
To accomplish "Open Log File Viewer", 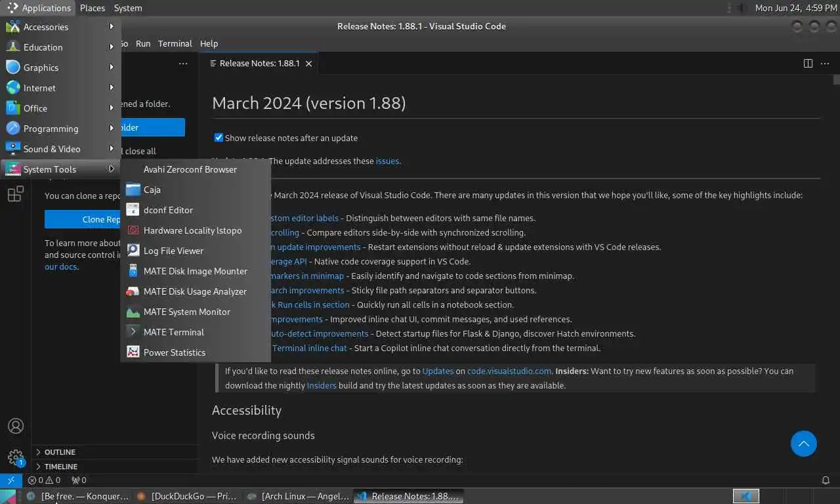I will [x=196, y=251].
